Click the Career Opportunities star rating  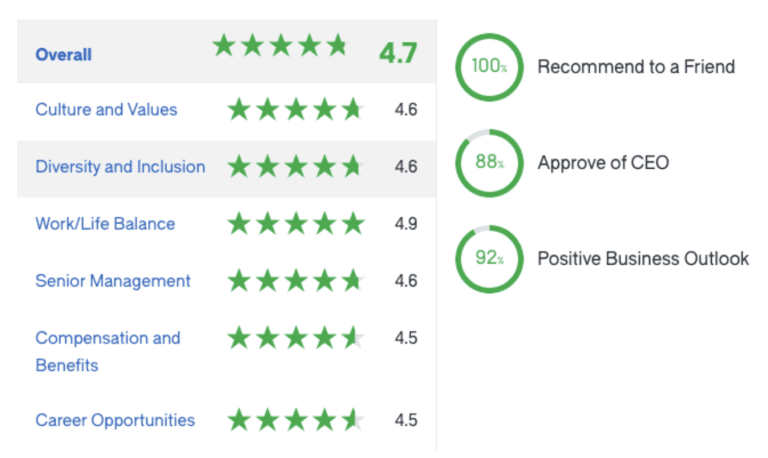[296, 420]
